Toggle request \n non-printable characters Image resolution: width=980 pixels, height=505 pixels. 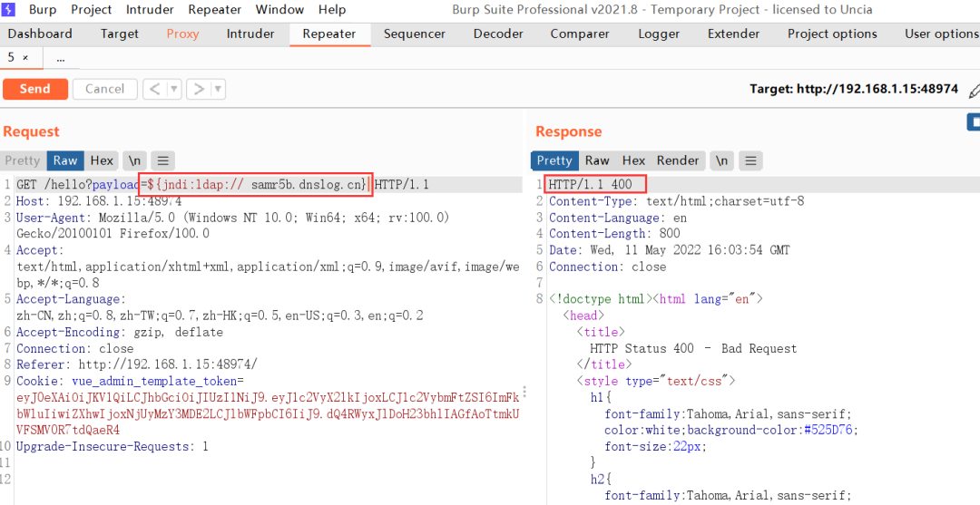click(134, 160)
